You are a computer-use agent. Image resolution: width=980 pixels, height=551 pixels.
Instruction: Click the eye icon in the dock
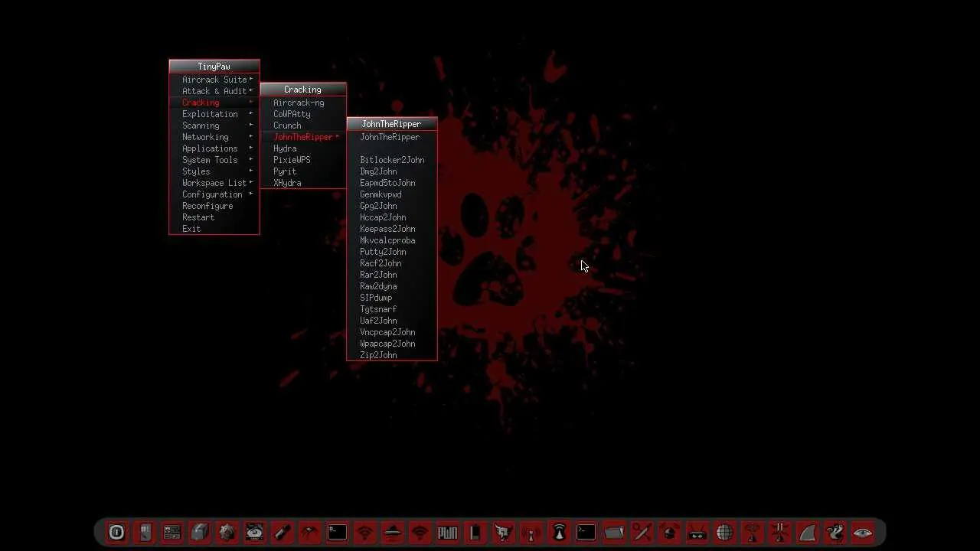click(862, 532)
